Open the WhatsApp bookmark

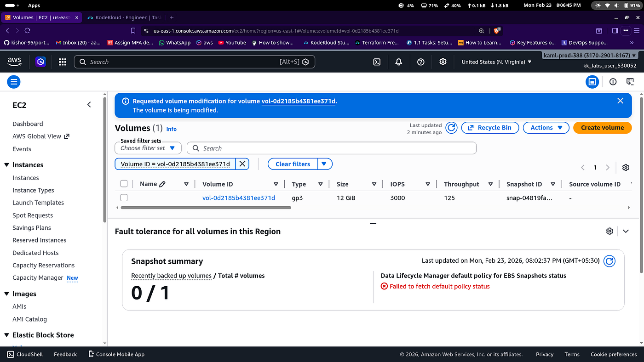point(174,42)
